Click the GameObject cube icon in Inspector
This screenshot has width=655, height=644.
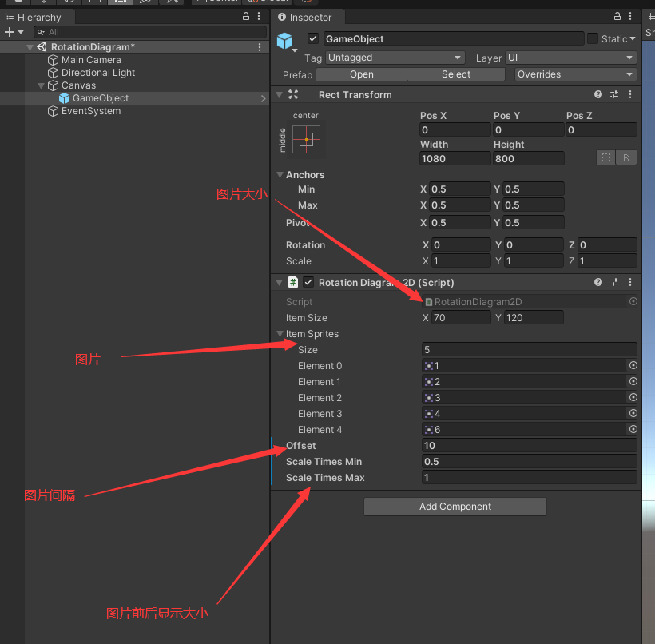(285, 41)
